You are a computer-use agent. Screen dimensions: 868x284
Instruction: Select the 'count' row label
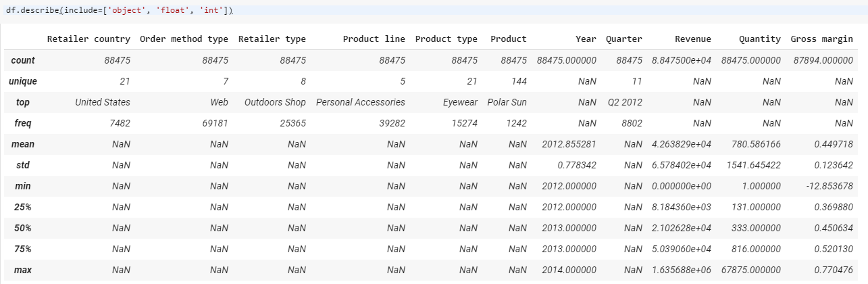(x=23, y=60)
